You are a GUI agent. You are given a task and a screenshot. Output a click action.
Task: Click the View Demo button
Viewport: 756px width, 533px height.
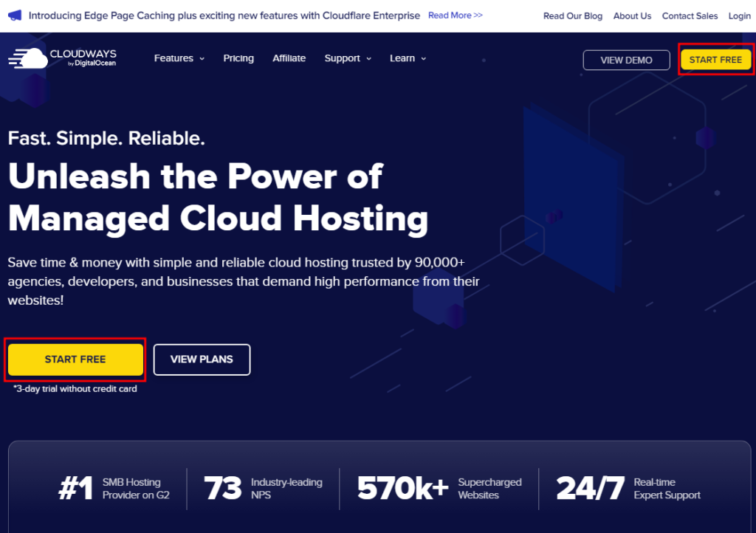coord(626,60)
